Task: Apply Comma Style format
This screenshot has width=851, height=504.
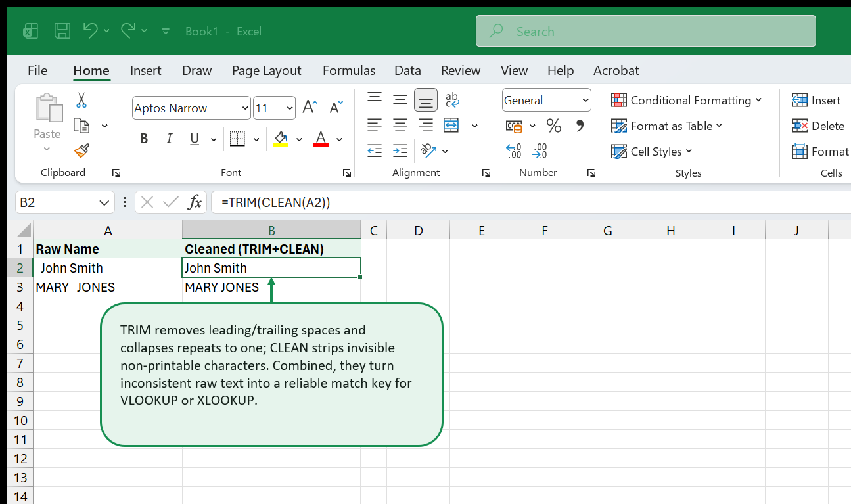Action: point(580,126)
